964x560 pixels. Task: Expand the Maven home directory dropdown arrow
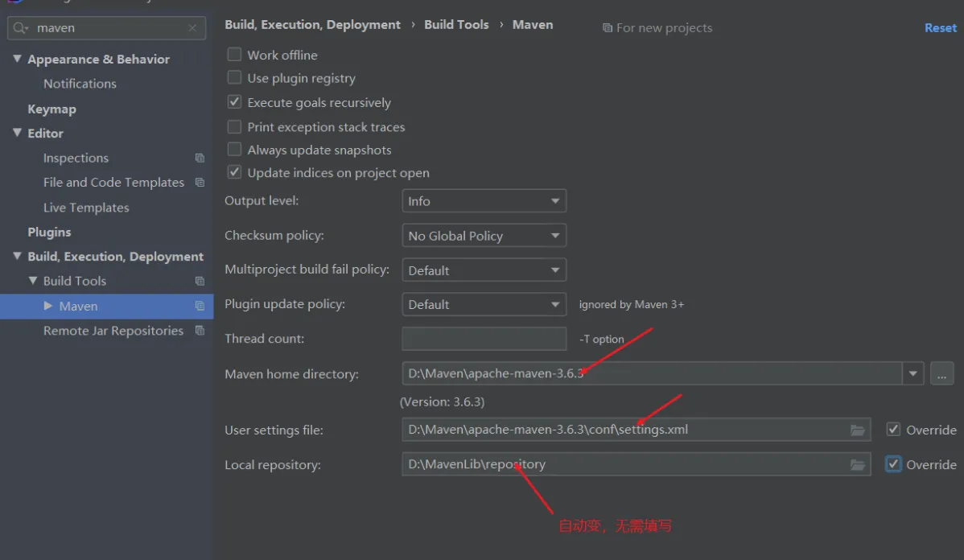click(913, 374)
